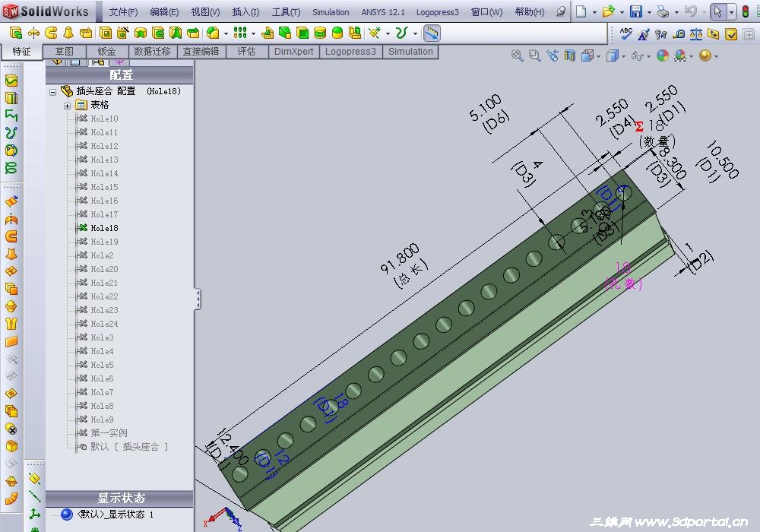Select 默认 [ 插头座合 ] configuration
The image size is (760, 532).
pos(129,447)
